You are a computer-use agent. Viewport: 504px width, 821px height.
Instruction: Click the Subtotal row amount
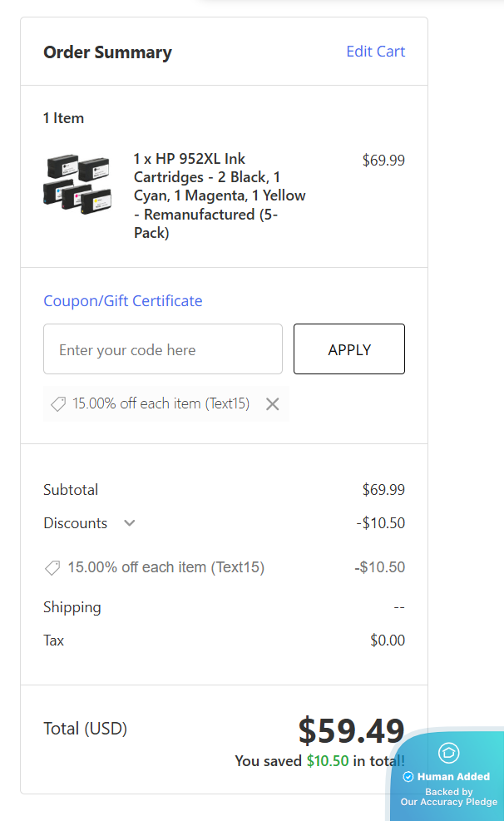click(383, 490)
